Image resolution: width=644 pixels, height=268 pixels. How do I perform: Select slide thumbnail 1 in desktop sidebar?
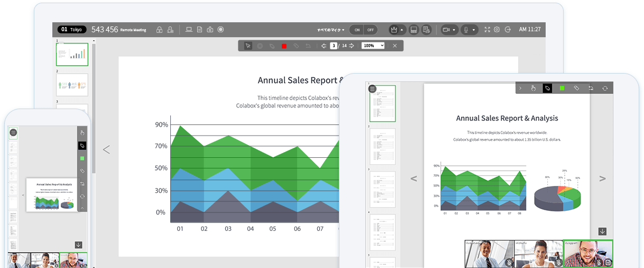[72, 54]
